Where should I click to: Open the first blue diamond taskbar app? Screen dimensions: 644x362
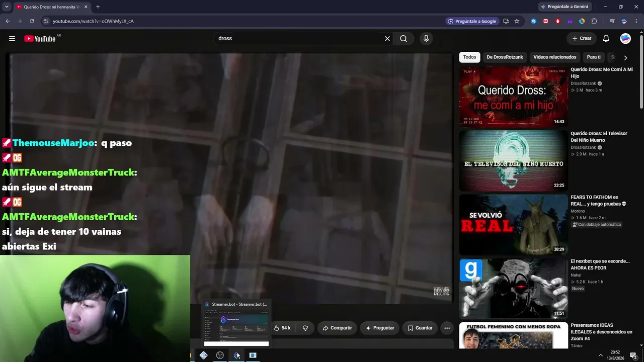click(x=203, y=355)
